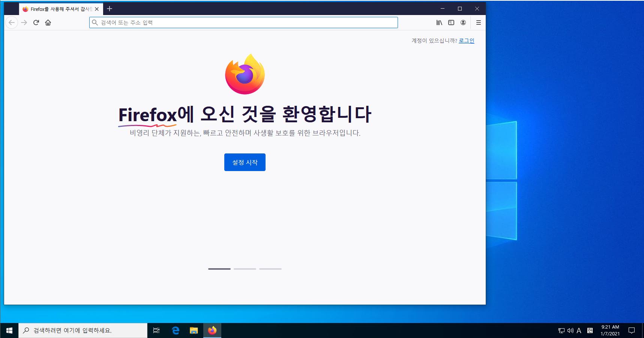
Task: Launch Microsoft Edge from the taskbar
Action: point(176,330)
